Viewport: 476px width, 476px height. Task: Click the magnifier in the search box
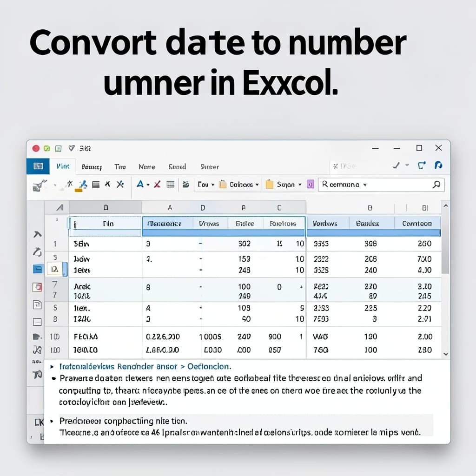[436, 184]
